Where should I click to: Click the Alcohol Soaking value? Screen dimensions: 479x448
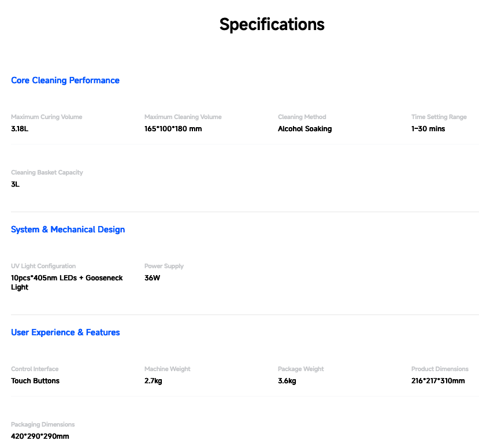coord(305,129)
